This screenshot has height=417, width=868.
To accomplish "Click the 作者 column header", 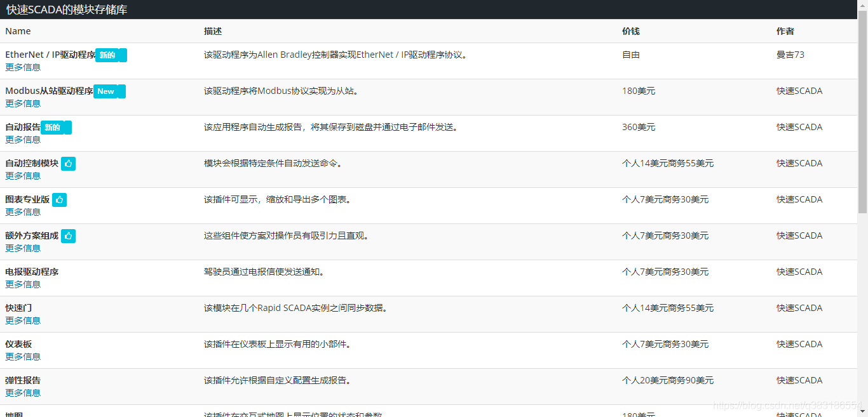I will coord(785,31).
